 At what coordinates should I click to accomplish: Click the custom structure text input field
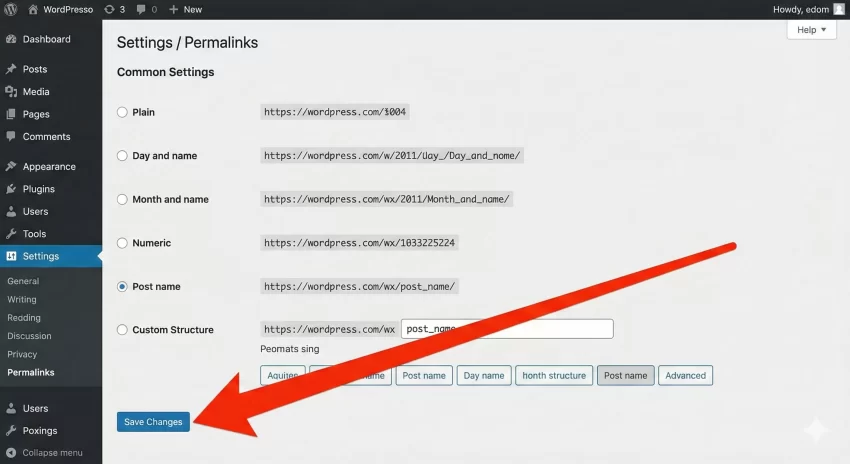(507, 329)
